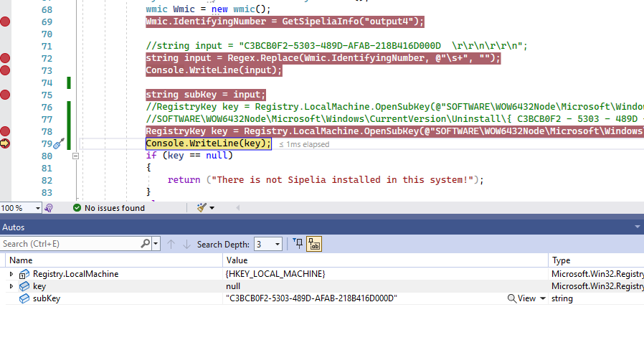Click the wmic Wmic = new wmic(); line
This screenshot has height=340, width=644.
point(208,9)
